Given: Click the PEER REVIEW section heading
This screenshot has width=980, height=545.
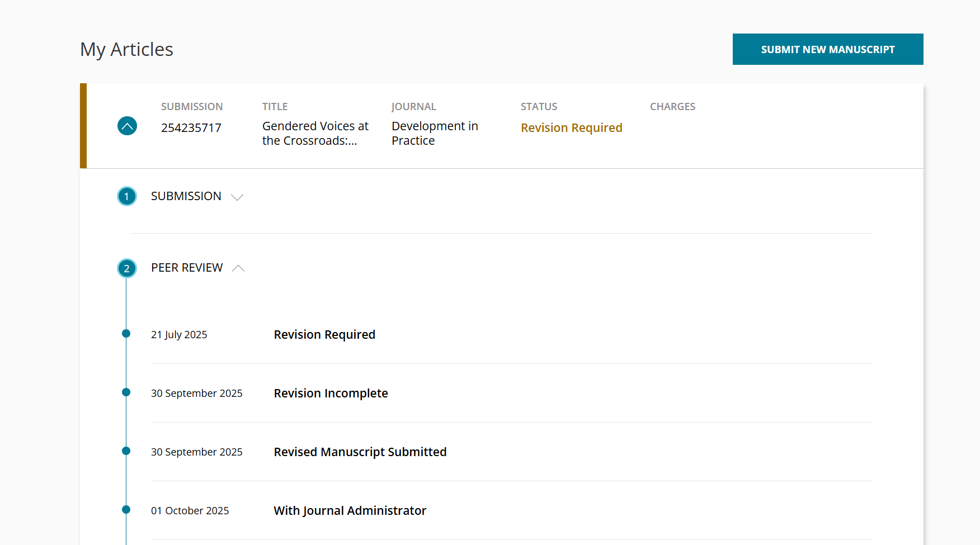Looking at the screenshot, I should (x=187, y=268).
